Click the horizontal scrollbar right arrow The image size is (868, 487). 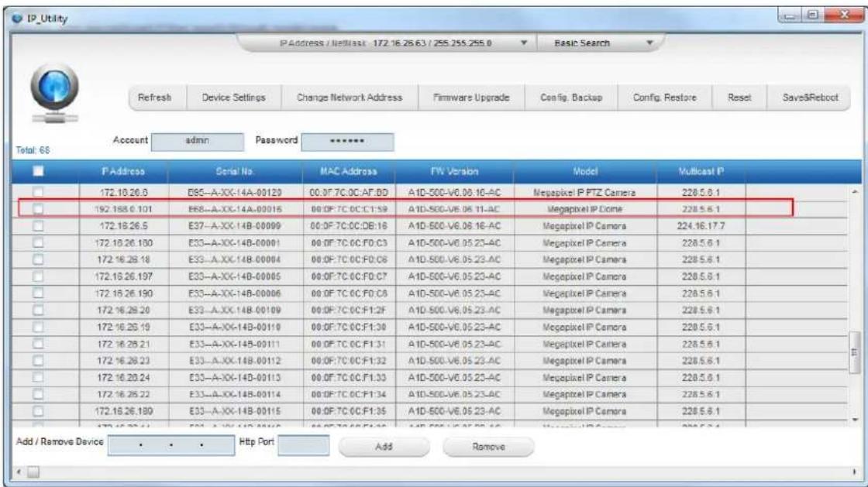(854, 472)
